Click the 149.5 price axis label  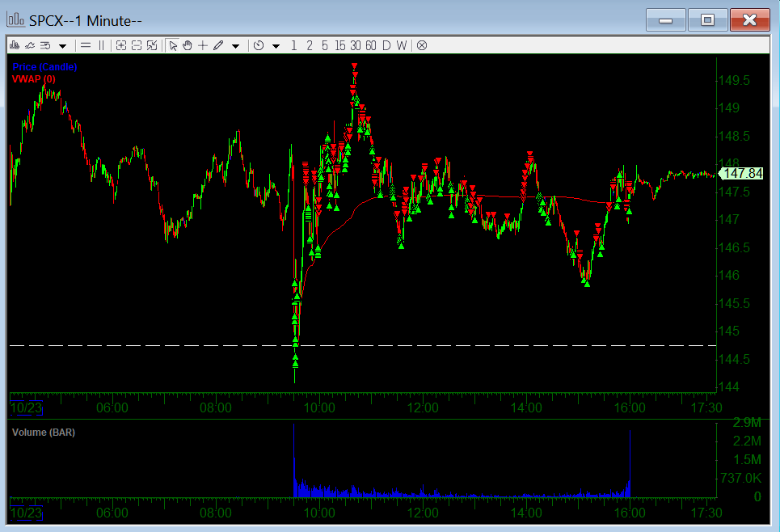coord(734,81)
